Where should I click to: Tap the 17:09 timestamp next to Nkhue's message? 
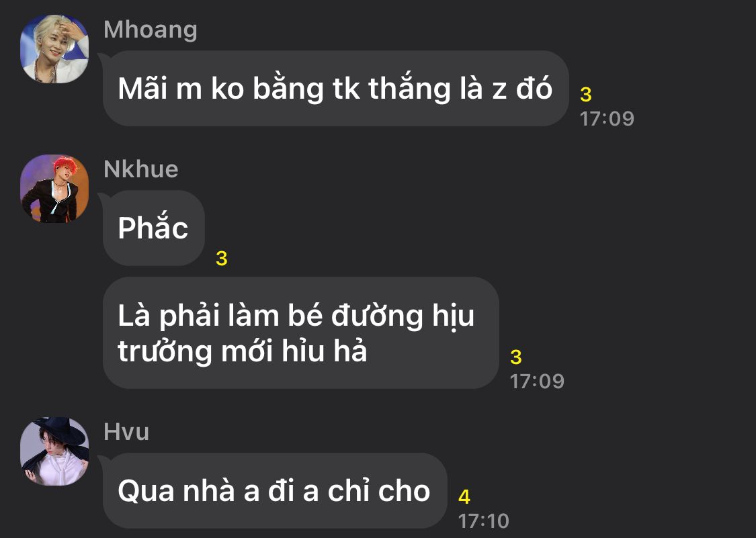point(537,382)
